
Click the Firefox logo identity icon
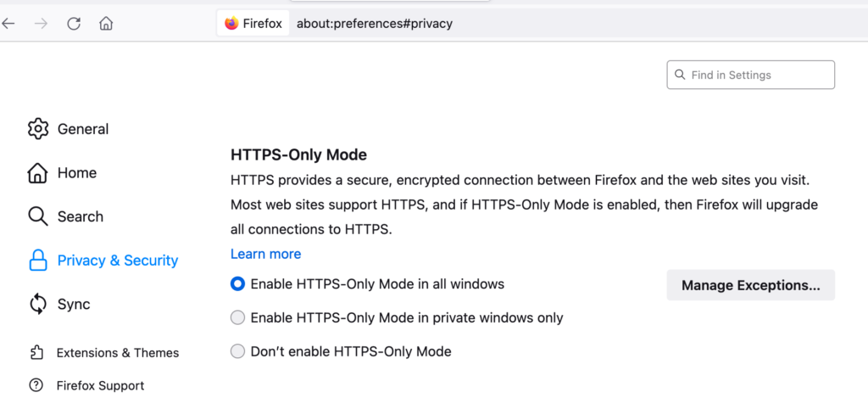pyautogui.click(x=231, y=23)
